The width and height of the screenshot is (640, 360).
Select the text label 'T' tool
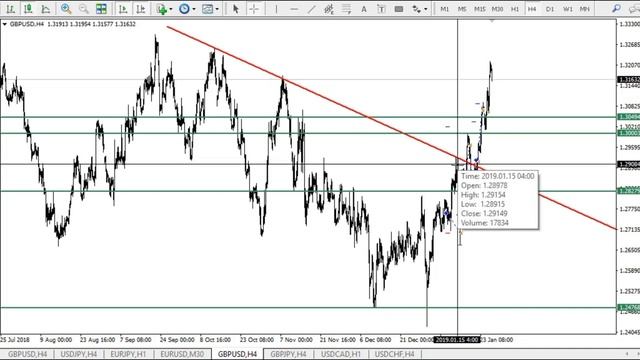pos(381,9)
